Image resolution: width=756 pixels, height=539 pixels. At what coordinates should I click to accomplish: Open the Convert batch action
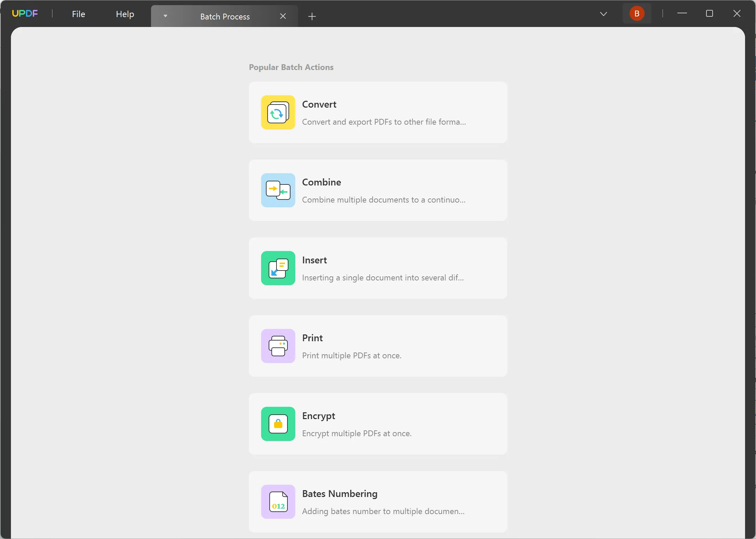(x=378, y=112)
